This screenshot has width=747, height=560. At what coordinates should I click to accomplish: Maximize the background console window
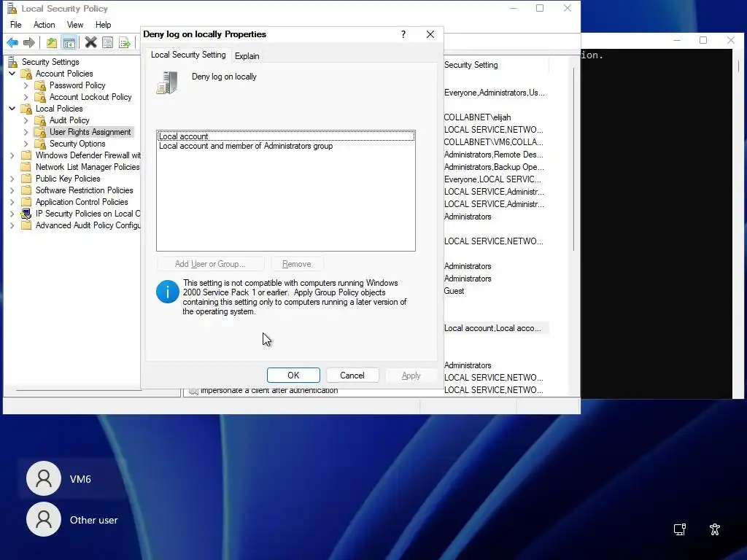pos(703,40)
